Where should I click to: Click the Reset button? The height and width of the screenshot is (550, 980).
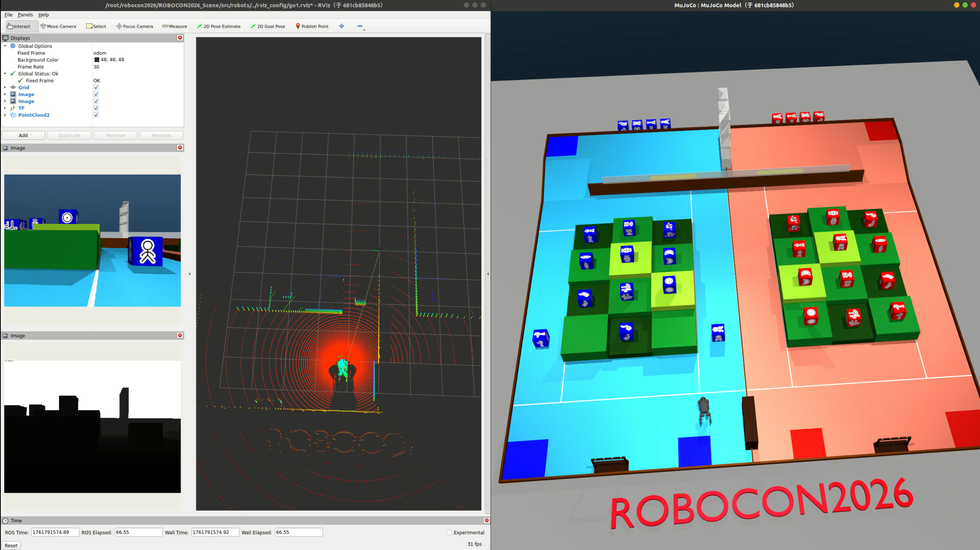coord(11,545)
